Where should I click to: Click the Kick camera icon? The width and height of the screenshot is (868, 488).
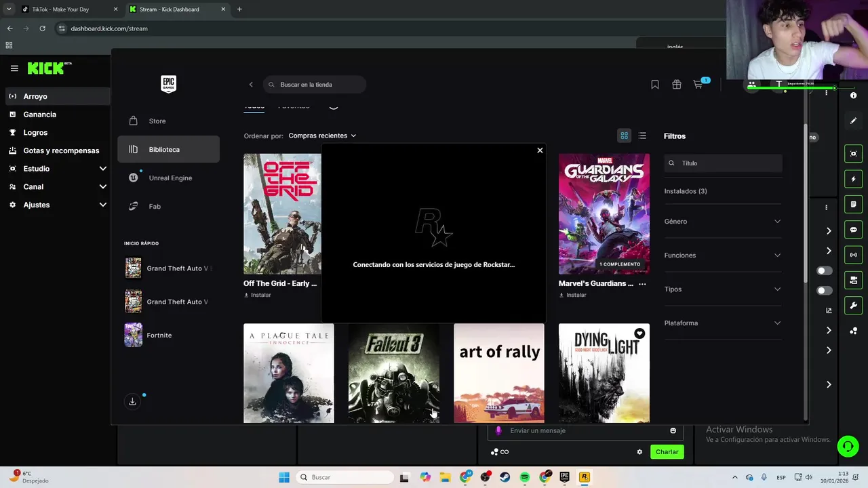(x=853, y=154)
